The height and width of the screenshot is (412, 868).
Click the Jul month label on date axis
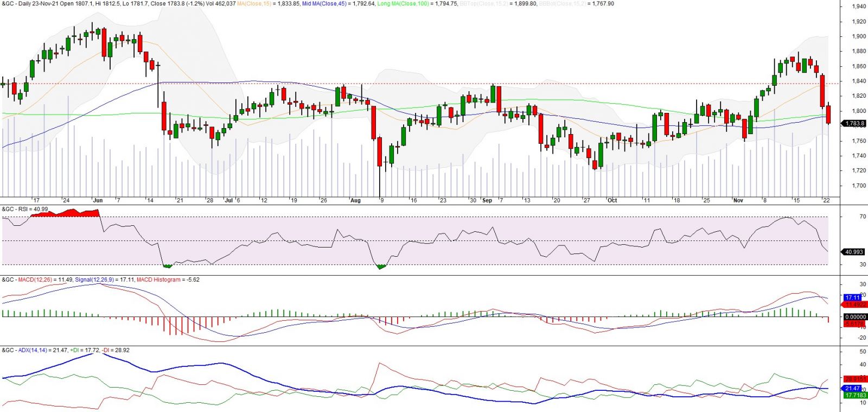[x=229, y=200]
